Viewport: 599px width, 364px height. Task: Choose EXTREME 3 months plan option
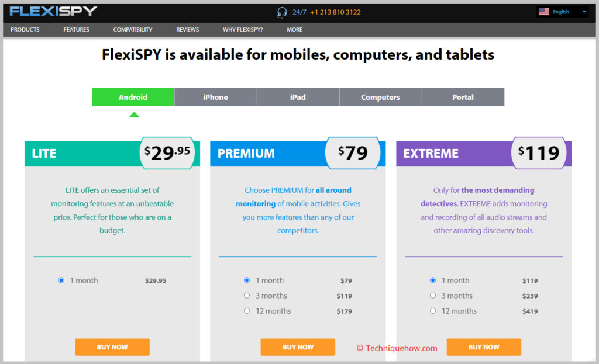pos(433,296)
